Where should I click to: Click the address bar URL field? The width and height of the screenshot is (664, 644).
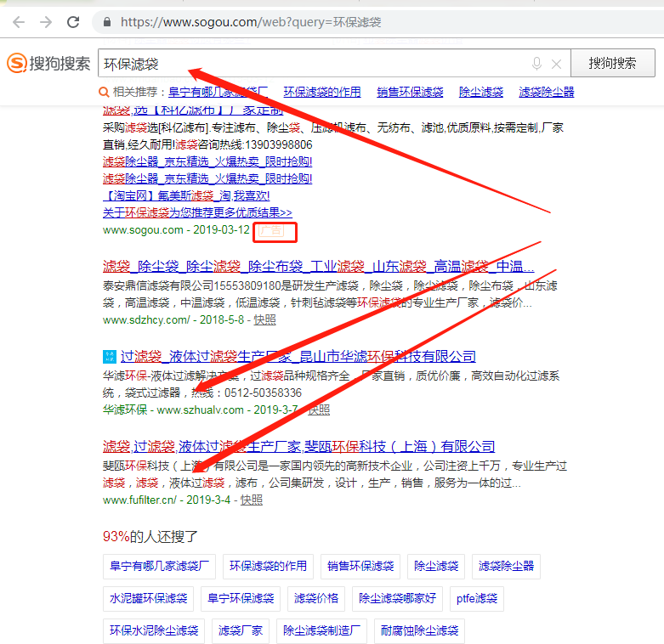[x=377, y=22]
